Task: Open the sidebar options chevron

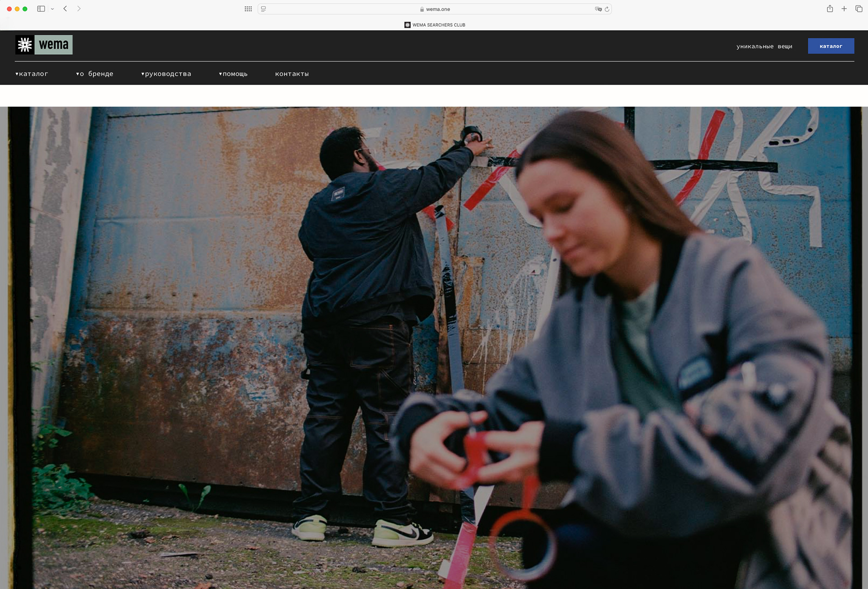Action: click(52, 9)
